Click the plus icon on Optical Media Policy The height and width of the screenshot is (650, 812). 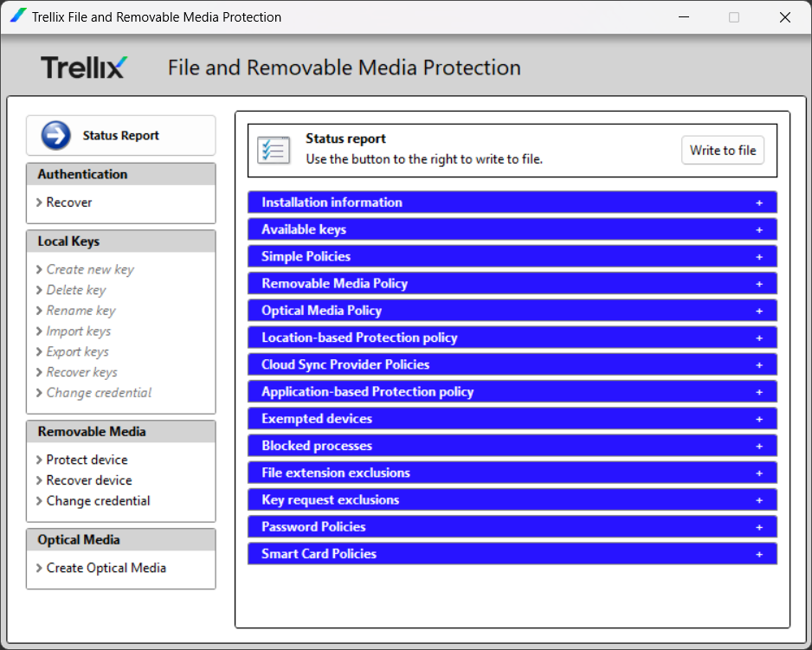[759, 311]
